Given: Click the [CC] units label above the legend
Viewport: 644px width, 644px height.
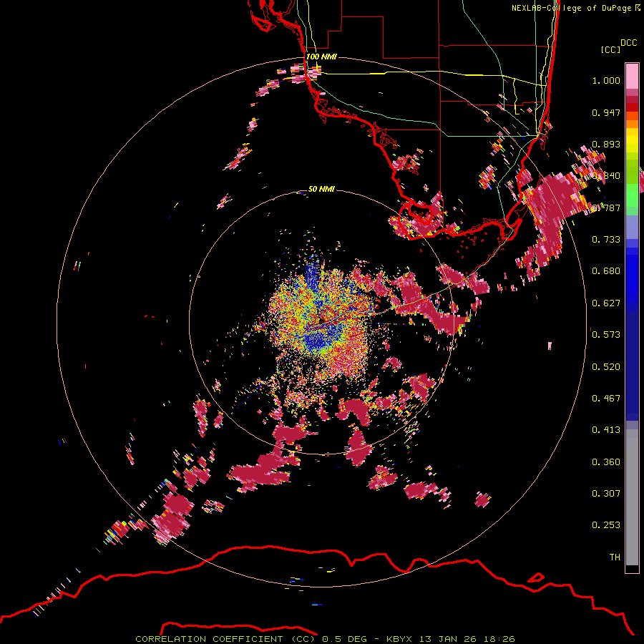Looking at the screenshot, I should (x=610, y=49).
